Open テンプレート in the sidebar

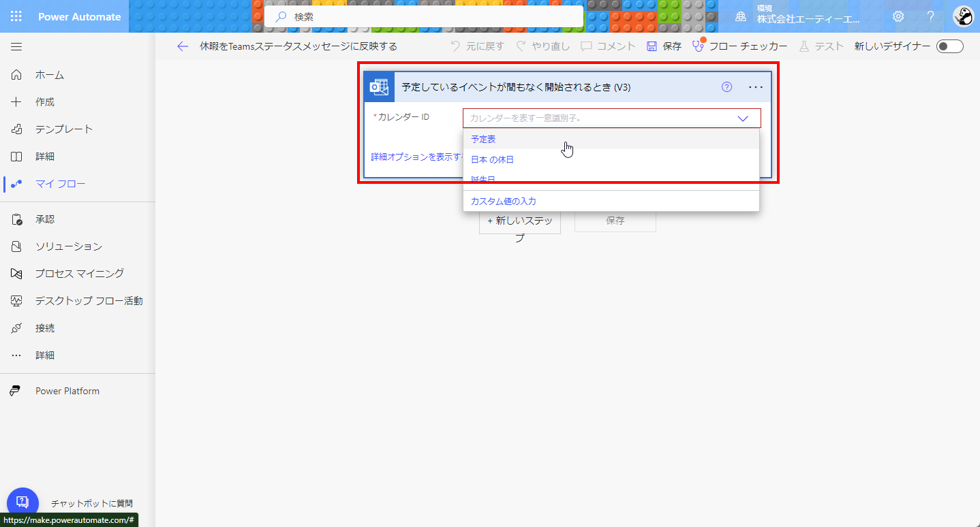pyautogui.click(x=64, y=129)
